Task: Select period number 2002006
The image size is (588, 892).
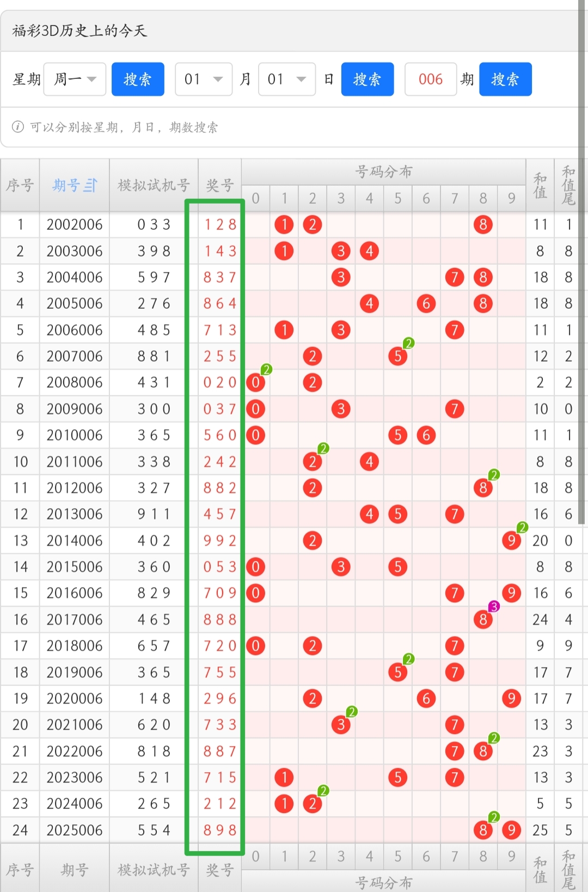Action: tap(75, 224)
